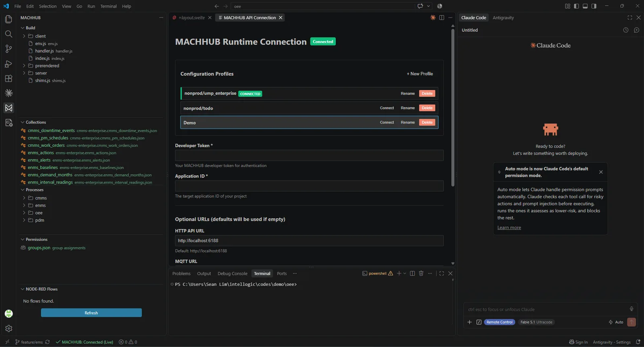This screenshot has width=644, height=347.
Task: Switch to the +layout.svelte editor tab
Action: 192,18
